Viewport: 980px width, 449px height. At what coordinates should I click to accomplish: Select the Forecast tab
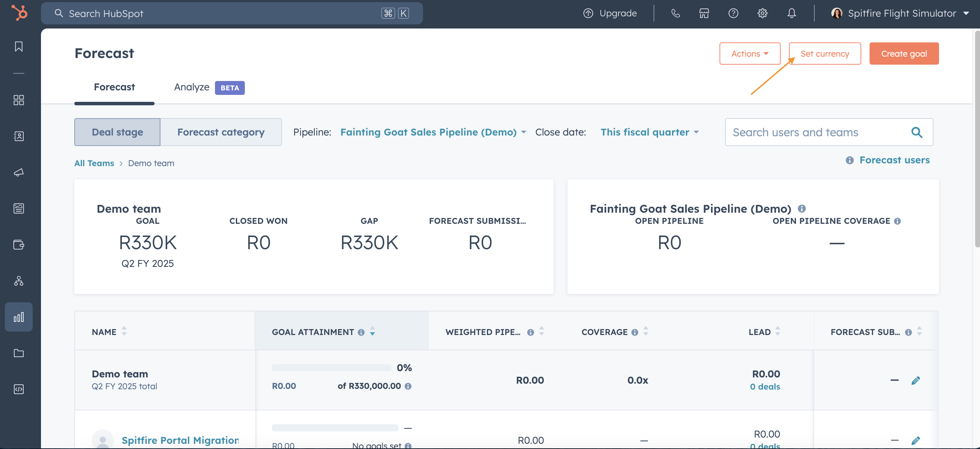(114, 87)
